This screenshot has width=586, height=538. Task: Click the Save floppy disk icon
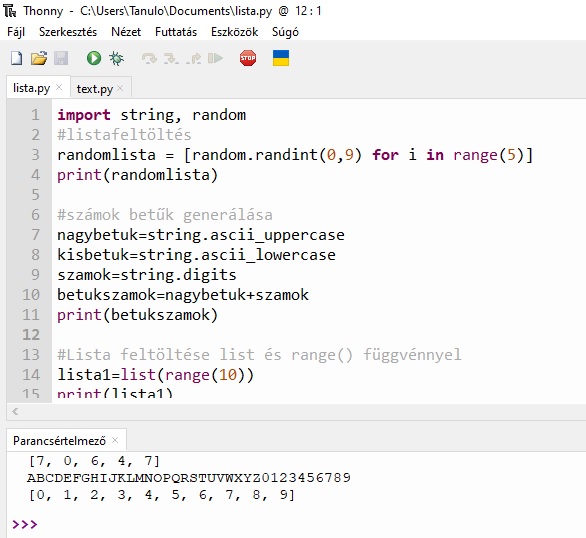coord(61,58)
